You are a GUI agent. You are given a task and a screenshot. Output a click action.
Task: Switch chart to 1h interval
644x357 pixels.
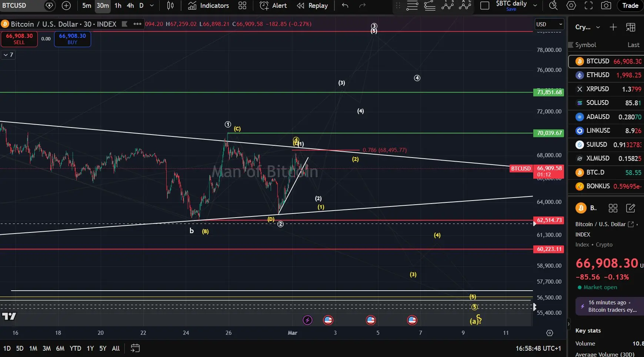[118, 6]
